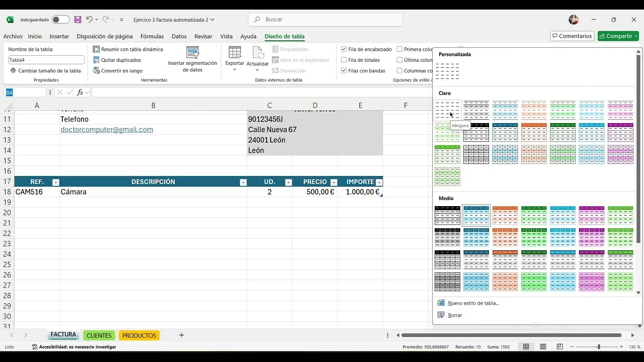This screenshot has height=362, width=644.
Task: Uncheck Fila de encabezado
Action: [x=344, y=49]
